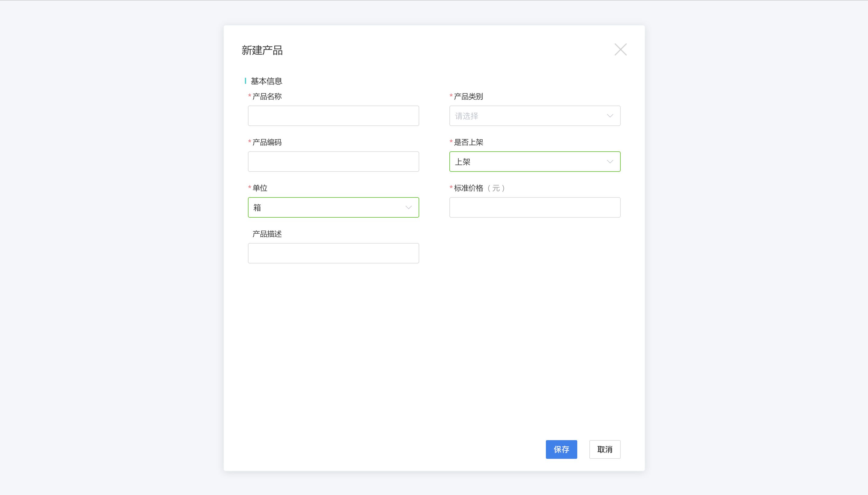Click the 产品描述 text area

point(333,253)
